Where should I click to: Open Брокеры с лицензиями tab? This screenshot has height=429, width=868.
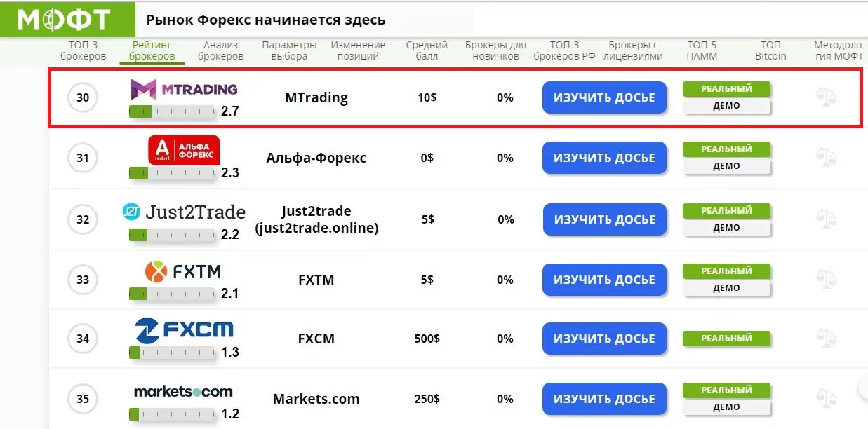pyautogui.click(x=633, y=50)
